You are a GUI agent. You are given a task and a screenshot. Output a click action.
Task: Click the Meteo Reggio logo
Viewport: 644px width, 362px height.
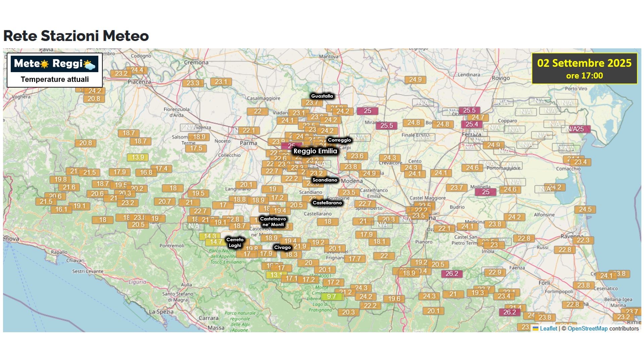click(55, 64)
